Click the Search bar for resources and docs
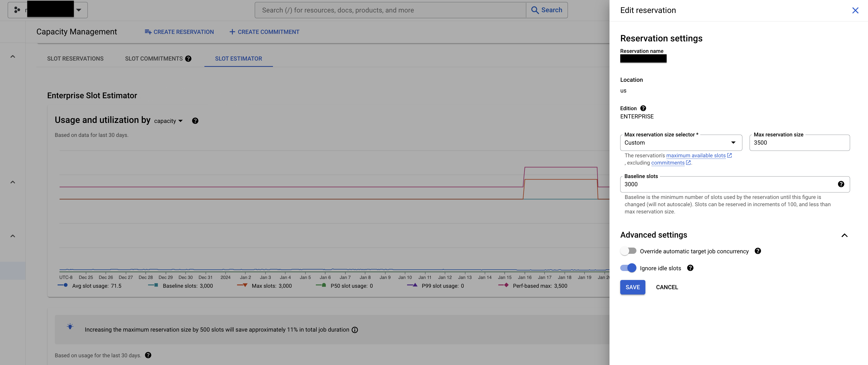This screenshot has height=365, width=868. pyautogui.click(x=390, y=10)
